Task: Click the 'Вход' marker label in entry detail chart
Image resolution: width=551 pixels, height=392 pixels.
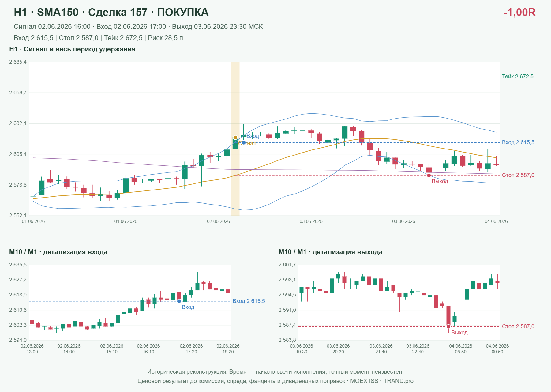Action: (188, 307)
